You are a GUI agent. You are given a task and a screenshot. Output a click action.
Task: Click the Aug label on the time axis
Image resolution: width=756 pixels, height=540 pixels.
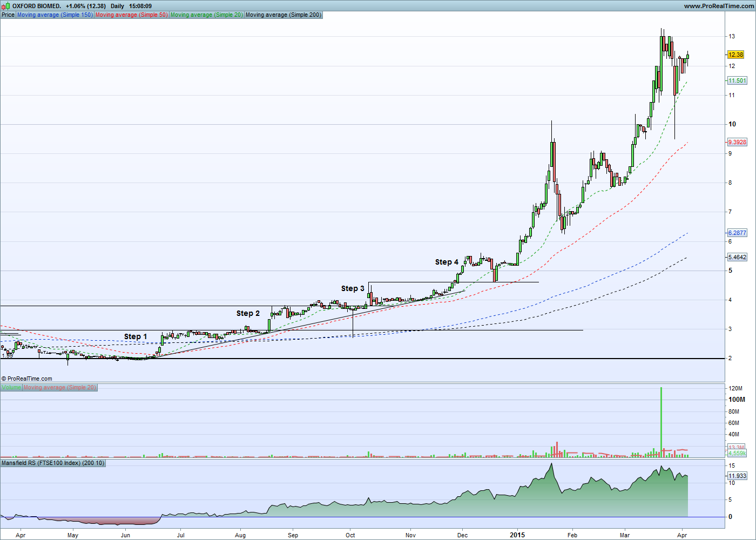pos(240,535)
